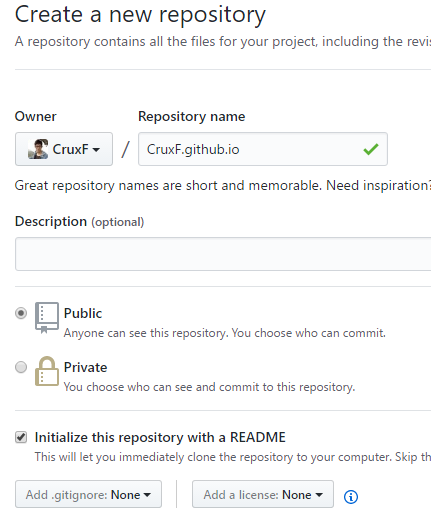Expand the Add .gitignore dropdown
The image size is (431, 513).
tap(88, 494)
